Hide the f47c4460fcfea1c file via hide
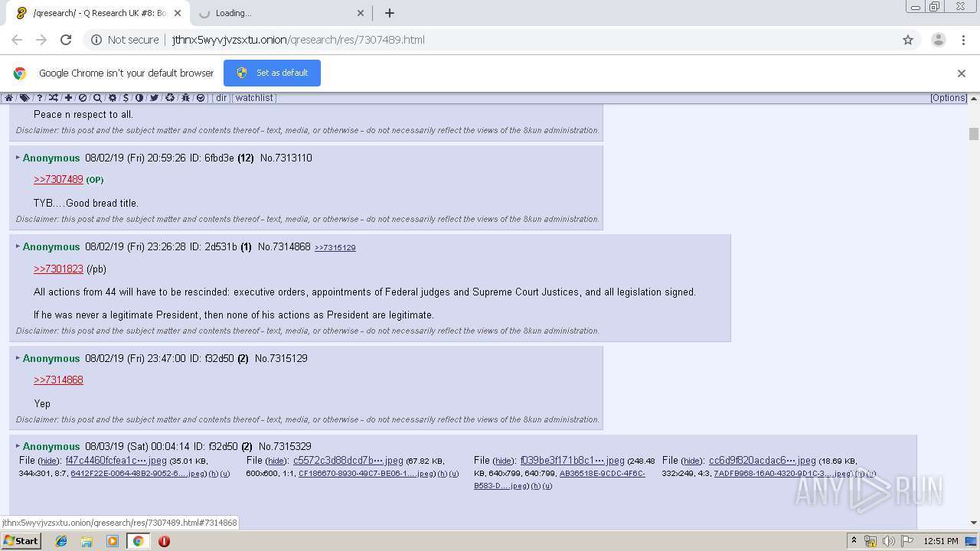Viewport: 980px width, 551px height. coord(49,461)
